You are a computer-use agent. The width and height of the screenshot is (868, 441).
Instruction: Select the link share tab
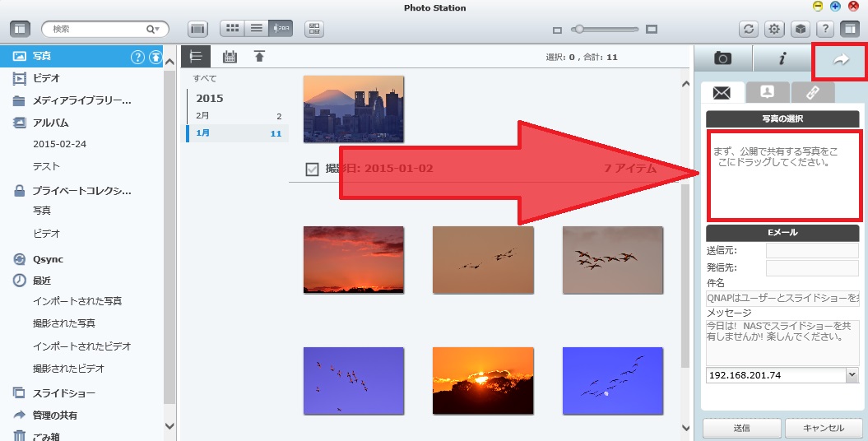click(812, 92)
